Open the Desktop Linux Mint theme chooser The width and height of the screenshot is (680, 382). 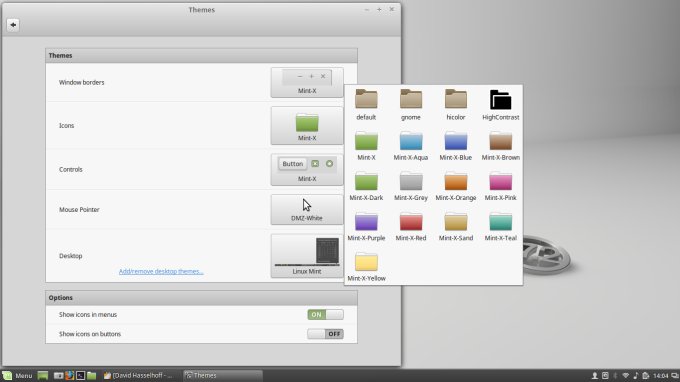(x=307, y=256)
